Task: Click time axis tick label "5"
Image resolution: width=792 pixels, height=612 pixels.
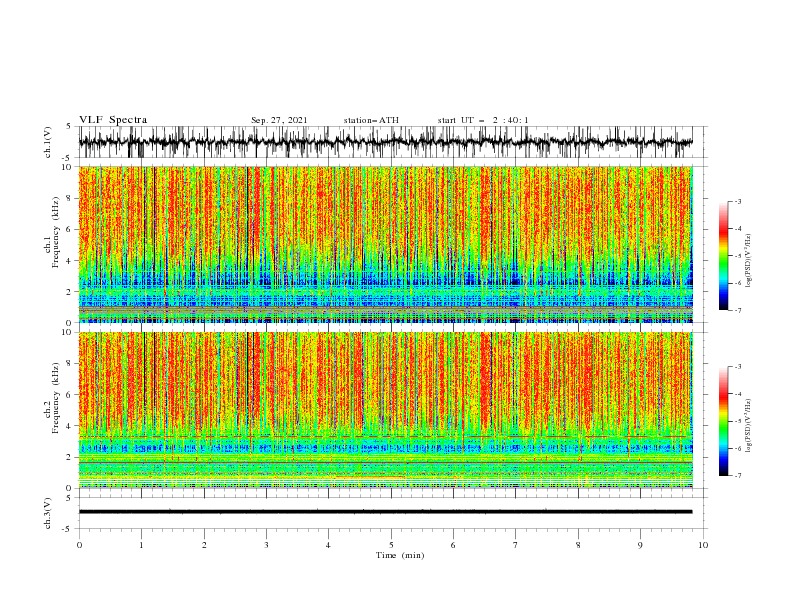Action: pos(391,545)
